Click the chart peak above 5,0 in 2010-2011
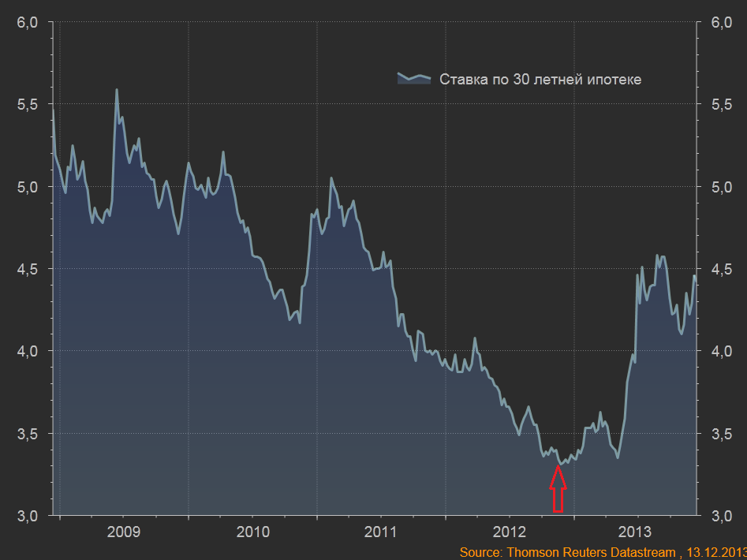Screen dimensions: 747x560 [331, 178]
